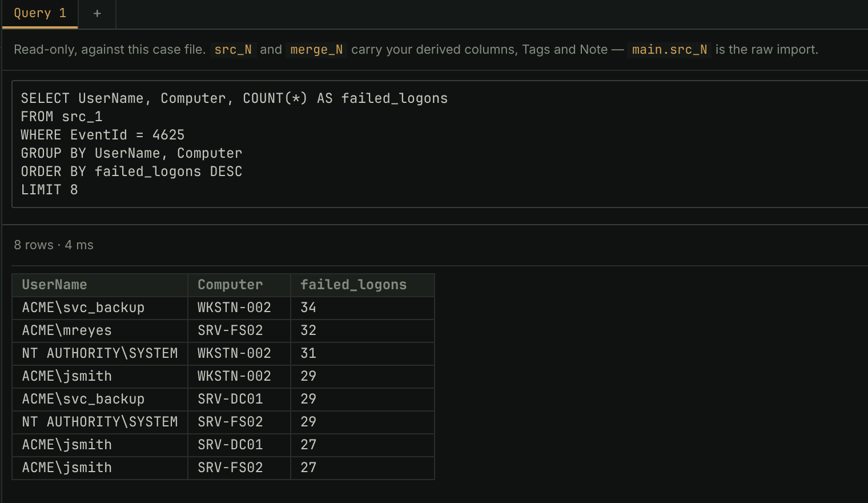Click into the SQL query editor

(x=440, y=144)
